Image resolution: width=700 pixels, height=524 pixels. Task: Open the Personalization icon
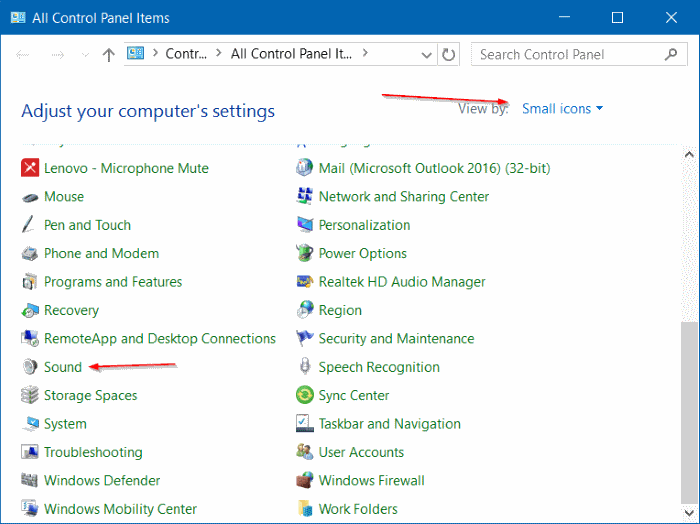tap(304, 225)
